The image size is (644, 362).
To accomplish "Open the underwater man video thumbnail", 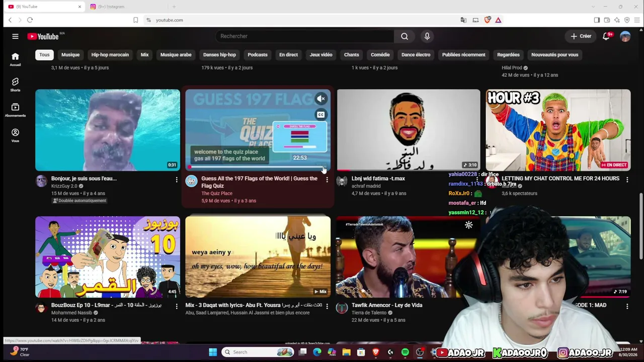I will click(x=108, y=130).
